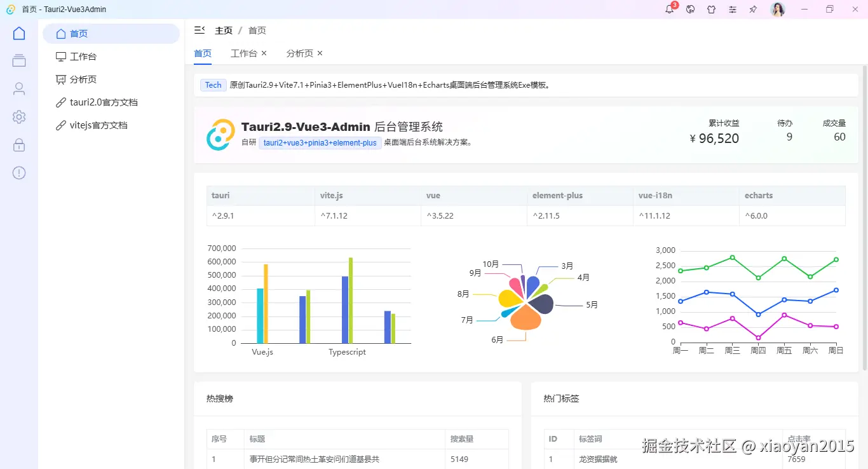The image size is (868, 469).
Task: Collapse the sidebar with the hamburger icon
Action: pyautogui.click(x=199, y=29)
